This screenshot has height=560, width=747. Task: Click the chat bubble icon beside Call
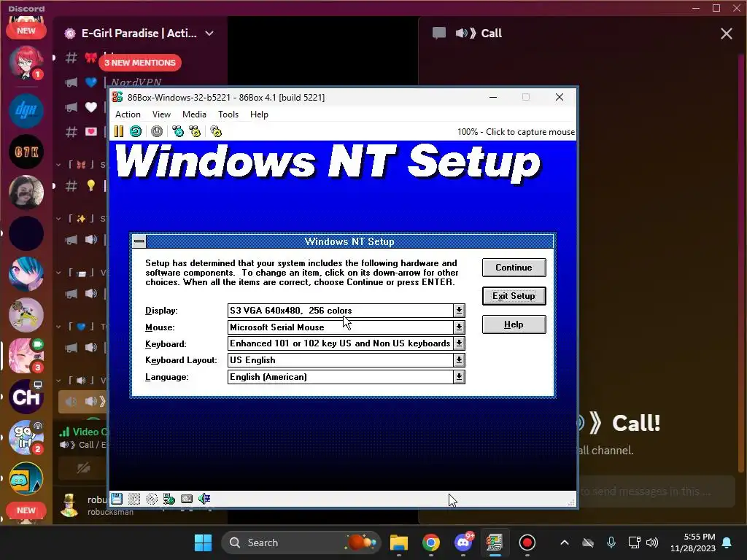pyautogui.click(x=438, y=33)
